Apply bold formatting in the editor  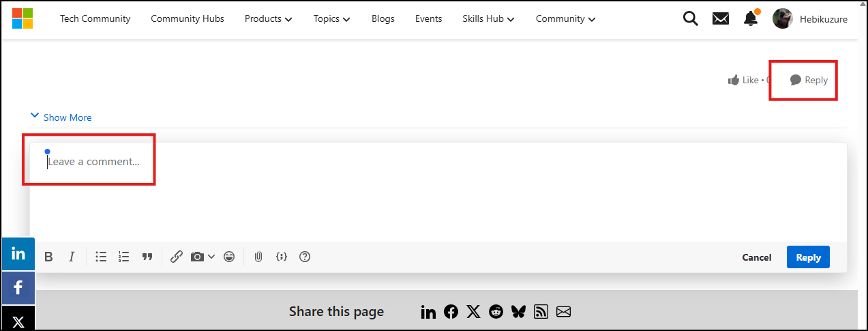pyautogui.click(x=48, y=257)
